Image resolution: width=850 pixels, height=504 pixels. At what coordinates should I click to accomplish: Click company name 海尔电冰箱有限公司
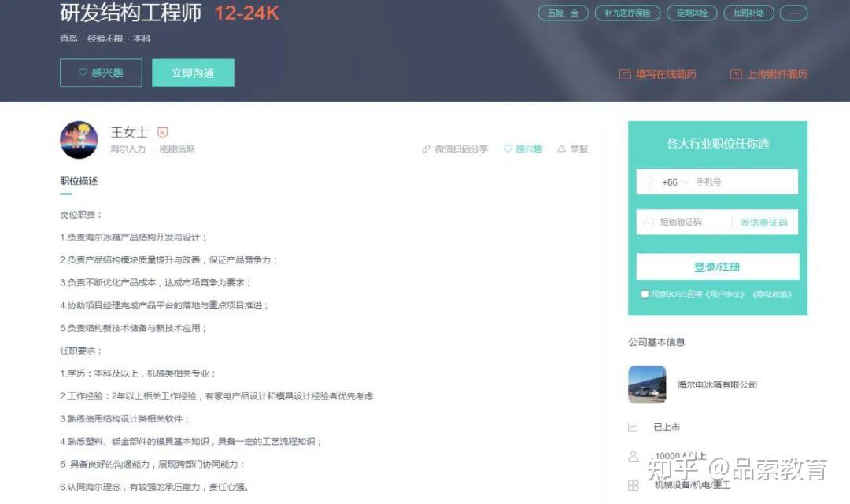717,384
